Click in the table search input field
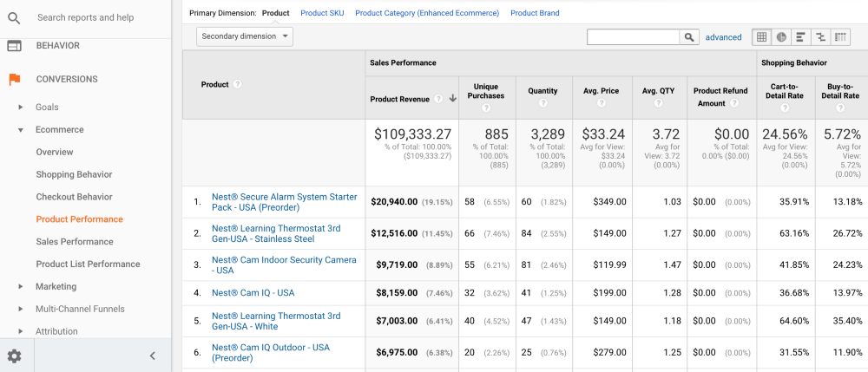 [x=634, y=37]
